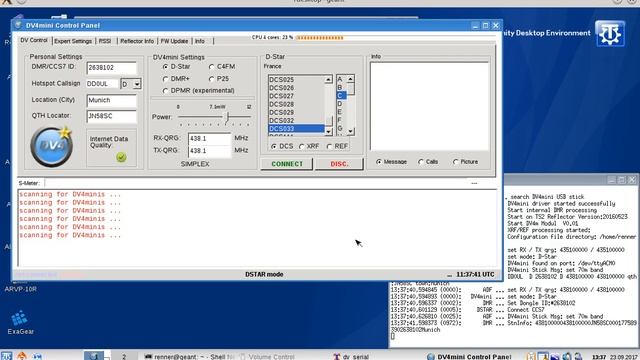Image resolution: width=640 pixels, height=360 pixels.
Task: Open Volume Control task in taskbar
Action: point(267,357)
